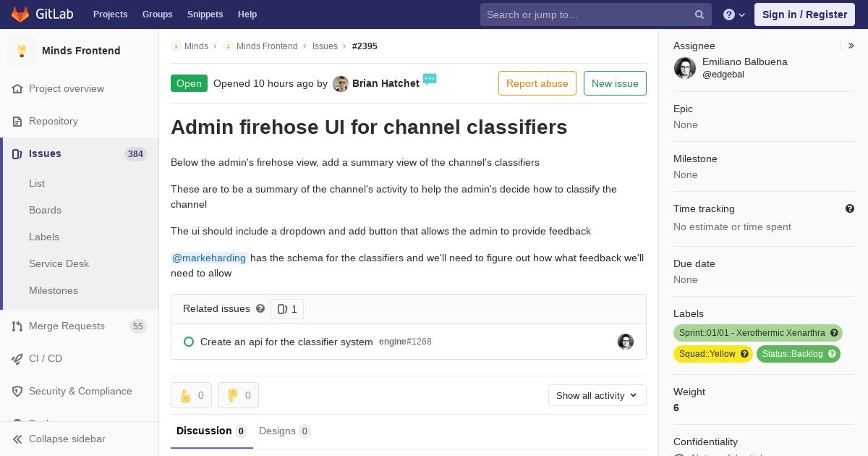Click the Report abuse button

coord(537,83)
